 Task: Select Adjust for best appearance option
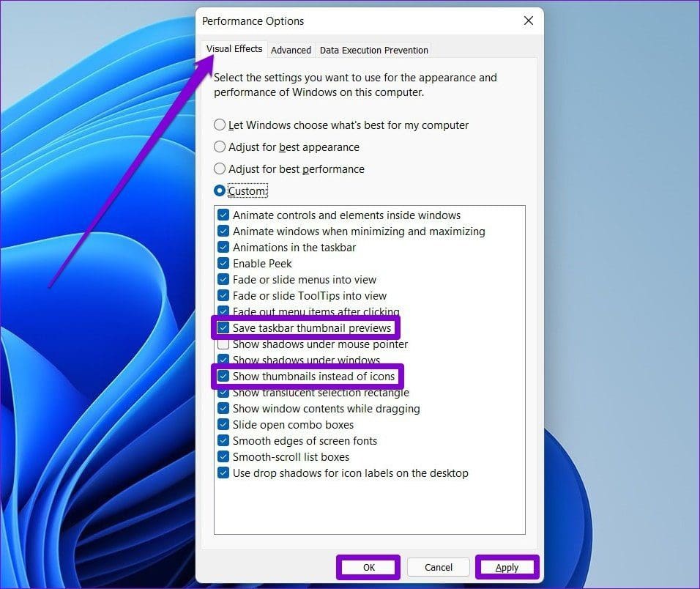pos(219,147)
